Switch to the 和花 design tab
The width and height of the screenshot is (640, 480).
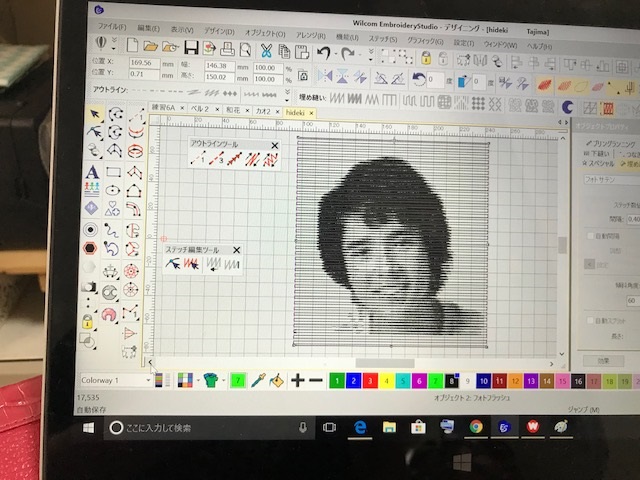[x=233, y=109]
